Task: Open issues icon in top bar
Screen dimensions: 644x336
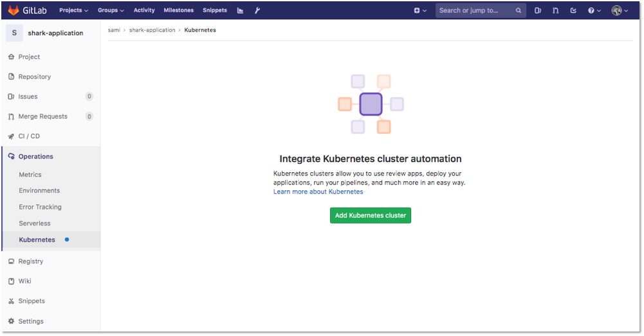Action: coord(538,11)
